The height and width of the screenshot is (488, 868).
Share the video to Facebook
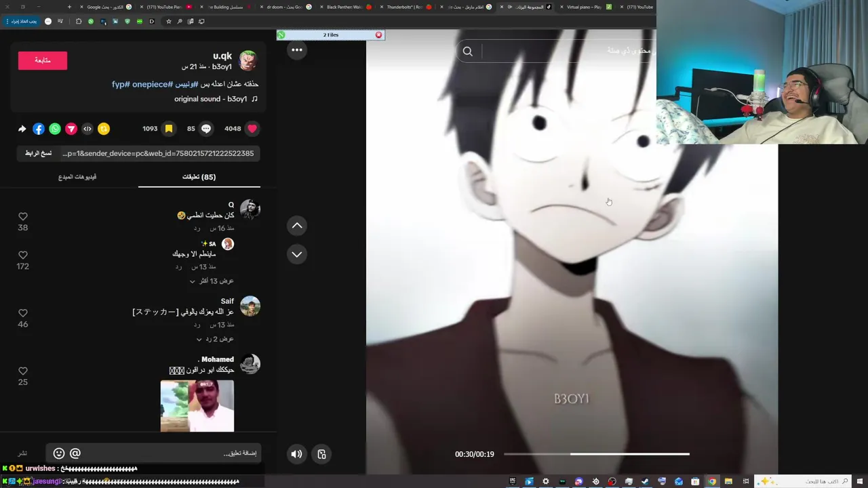point(39,129)
